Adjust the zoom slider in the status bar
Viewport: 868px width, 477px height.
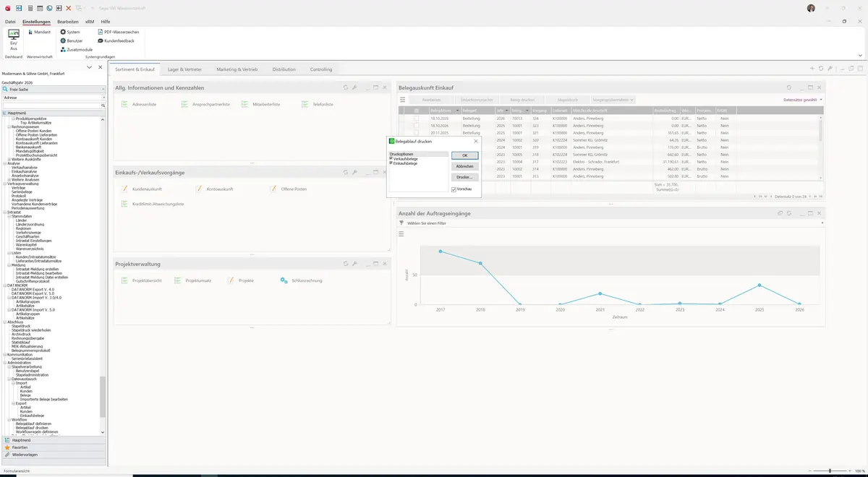[x=830, y=470]
